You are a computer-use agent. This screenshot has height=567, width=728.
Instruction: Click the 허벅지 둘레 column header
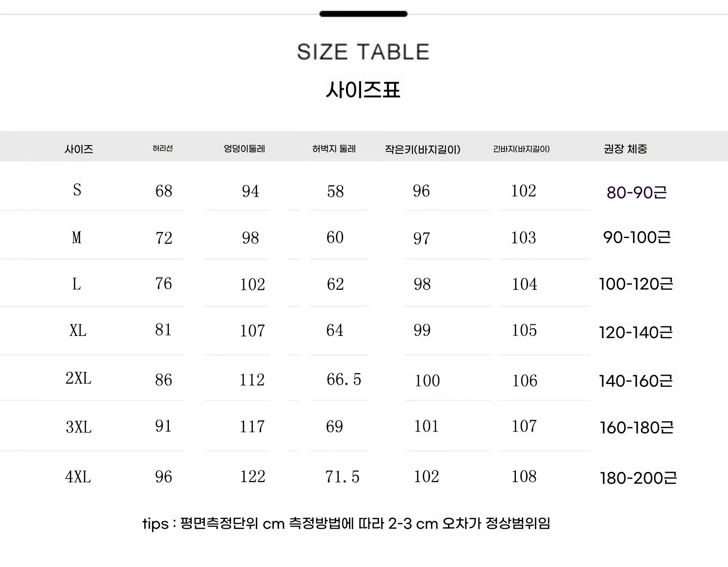pos(334,149)
